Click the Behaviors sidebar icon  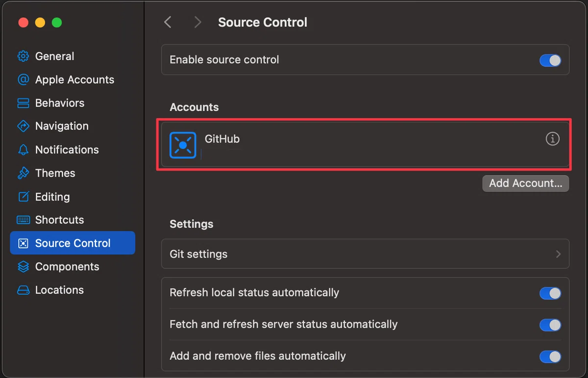tap(23, 103)
